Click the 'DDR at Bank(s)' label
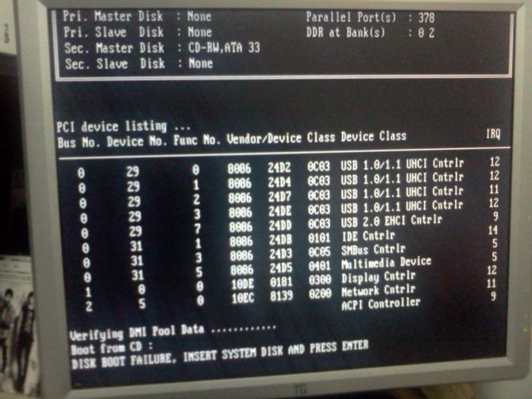Viewport: 532px width, 399px height. click(346, 32)
